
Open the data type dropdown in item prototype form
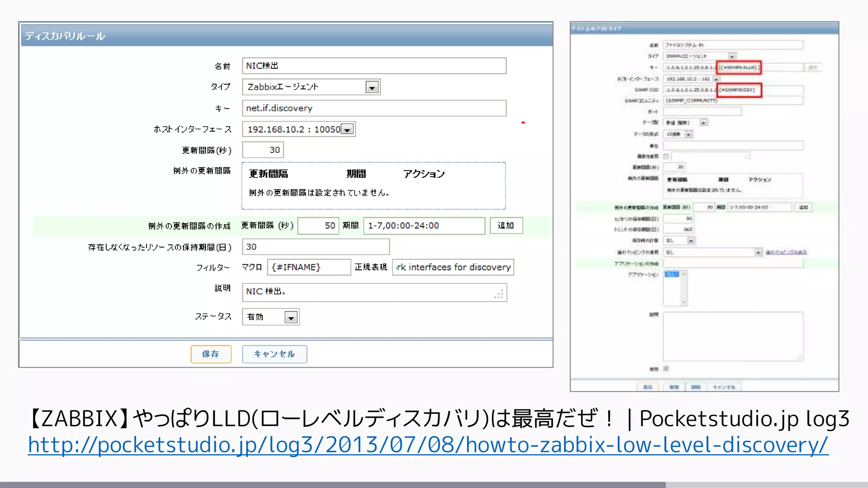686,122
